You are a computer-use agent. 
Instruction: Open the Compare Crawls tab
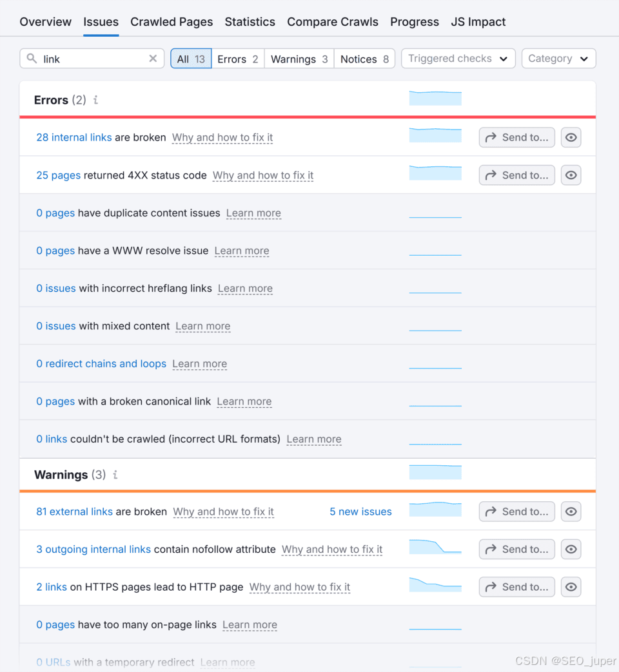(333, 22)
